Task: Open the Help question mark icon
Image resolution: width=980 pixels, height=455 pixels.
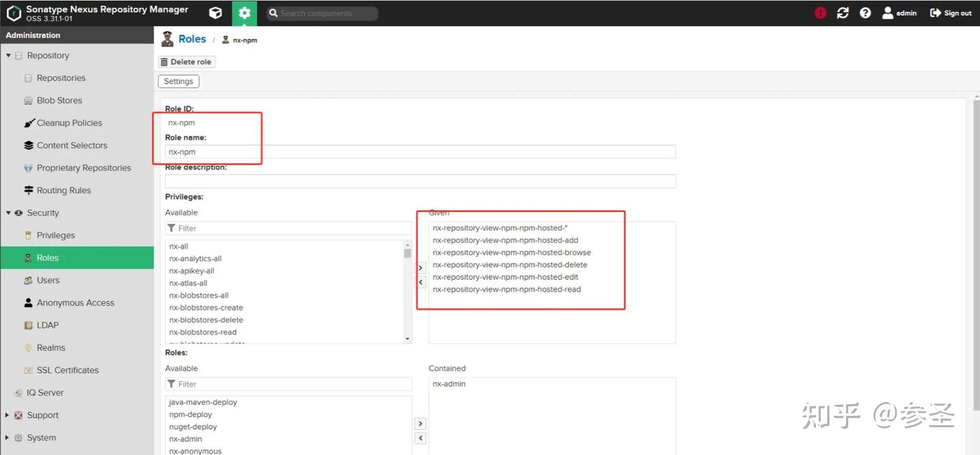Action: [x=865, y=13]
